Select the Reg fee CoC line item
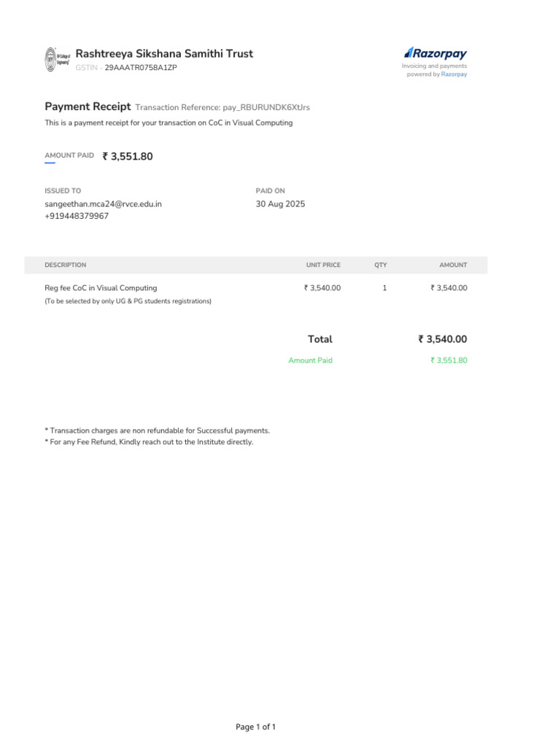The image size is (560, 747). 101,288
